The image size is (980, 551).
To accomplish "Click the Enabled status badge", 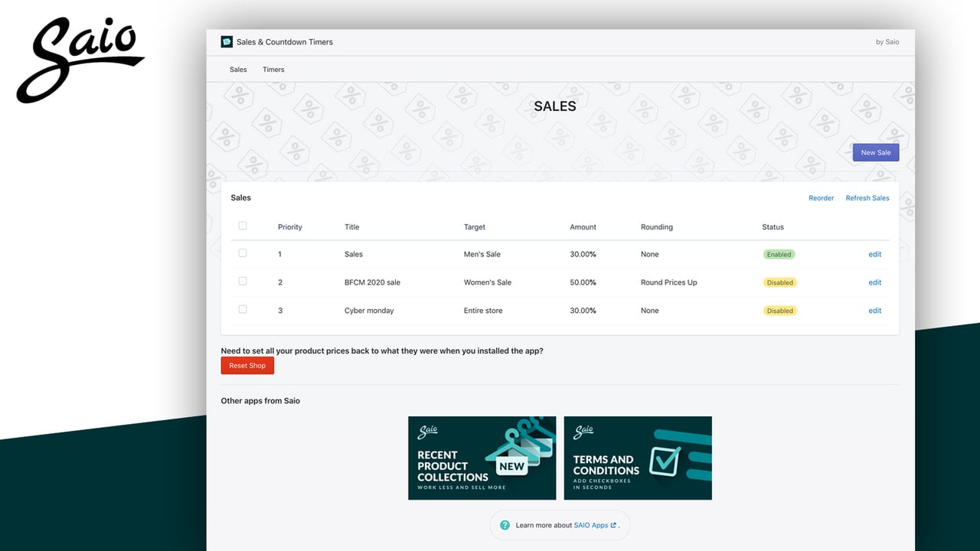I will pos(779,254).
